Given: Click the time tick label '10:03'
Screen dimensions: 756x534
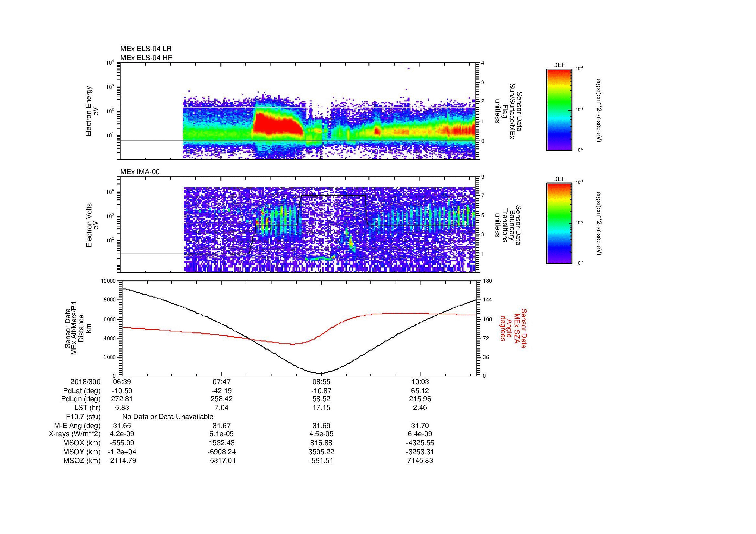Looking at the screenshot, I should coord(420,382).
